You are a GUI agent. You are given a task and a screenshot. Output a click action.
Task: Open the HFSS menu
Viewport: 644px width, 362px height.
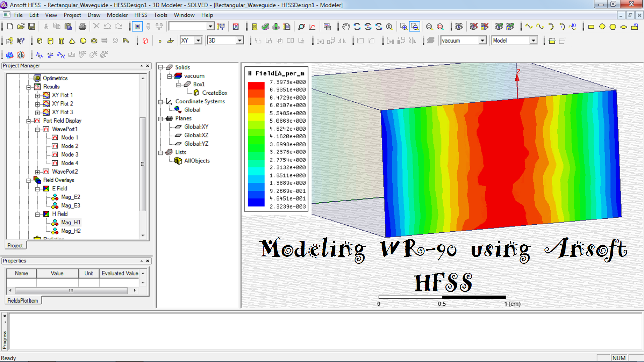pos(141,15)
